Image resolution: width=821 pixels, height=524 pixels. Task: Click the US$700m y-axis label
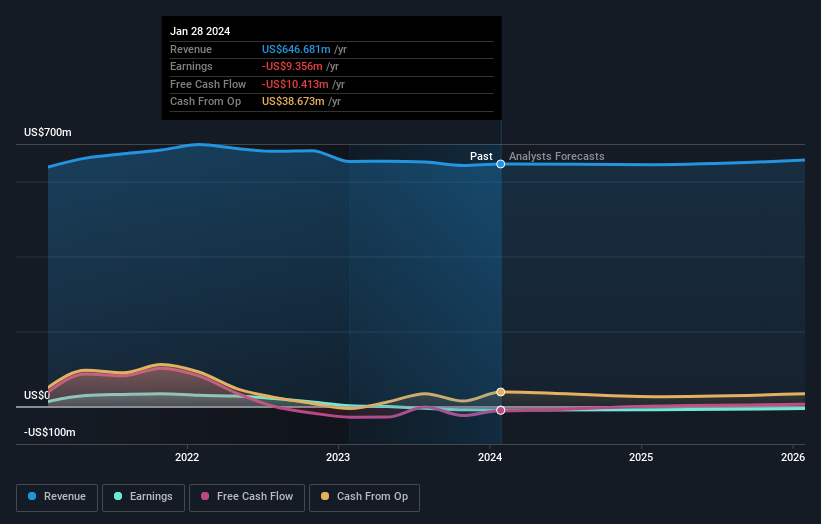(48, 132)
